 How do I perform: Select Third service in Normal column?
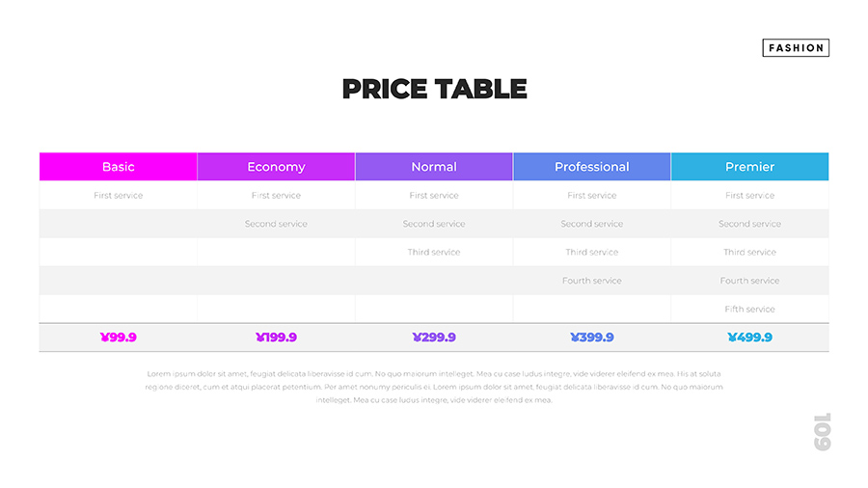coord(434,253)
